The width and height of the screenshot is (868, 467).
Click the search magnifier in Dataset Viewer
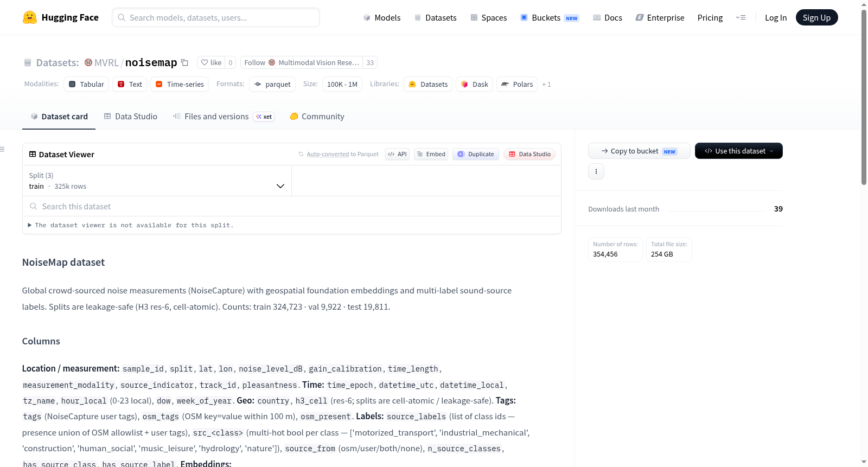[34, 206]
